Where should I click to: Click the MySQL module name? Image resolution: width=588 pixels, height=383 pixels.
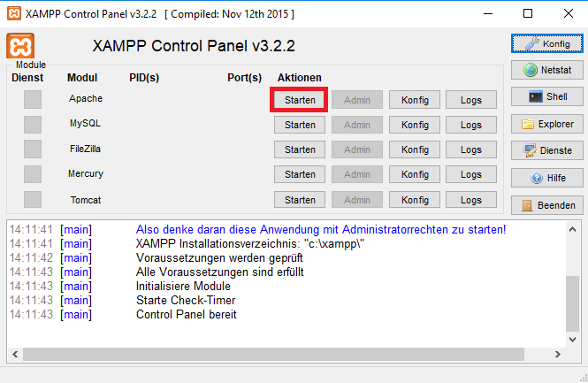pos(85,123)
